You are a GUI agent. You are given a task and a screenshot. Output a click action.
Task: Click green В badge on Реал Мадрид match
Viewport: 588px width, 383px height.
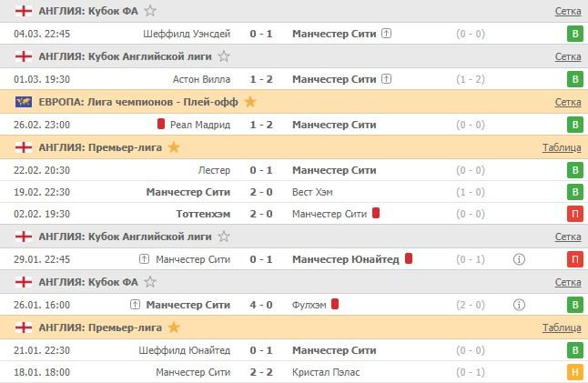[574, 125]
